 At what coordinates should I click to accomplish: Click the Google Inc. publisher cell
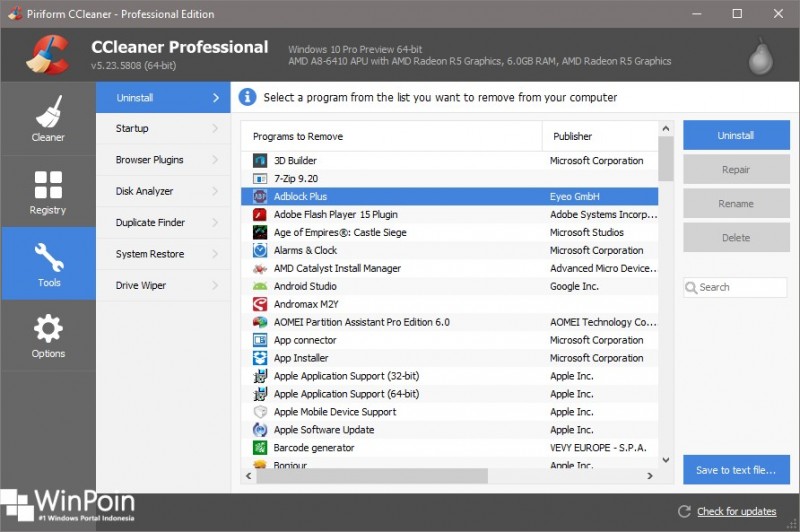pos(574,286)
